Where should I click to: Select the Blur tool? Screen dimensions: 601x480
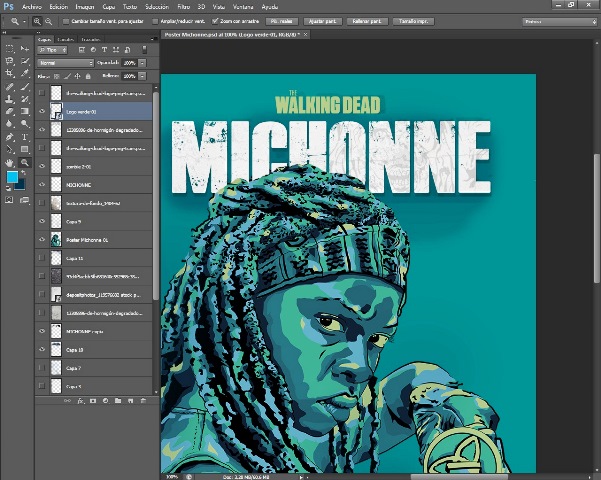(x=10, y=124)
